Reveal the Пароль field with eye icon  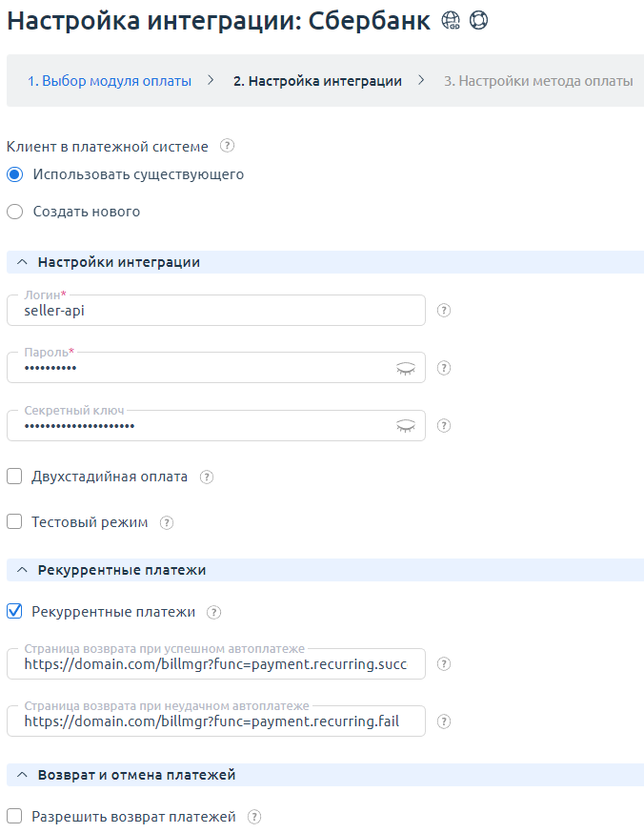pyautogui.click(x=407, y=368)
